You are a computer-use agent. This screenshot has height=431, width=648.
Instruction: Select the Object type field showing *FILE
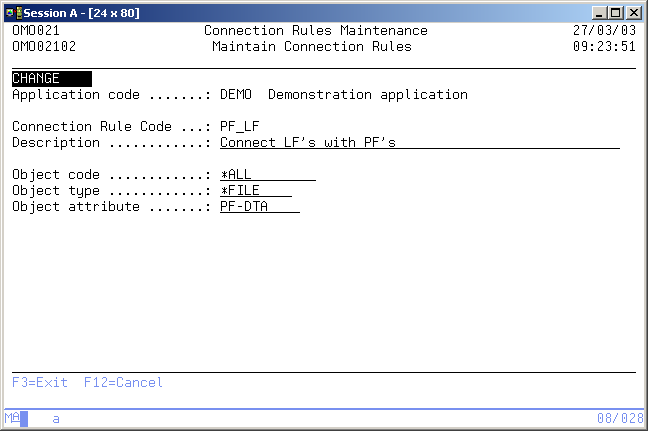255,191
